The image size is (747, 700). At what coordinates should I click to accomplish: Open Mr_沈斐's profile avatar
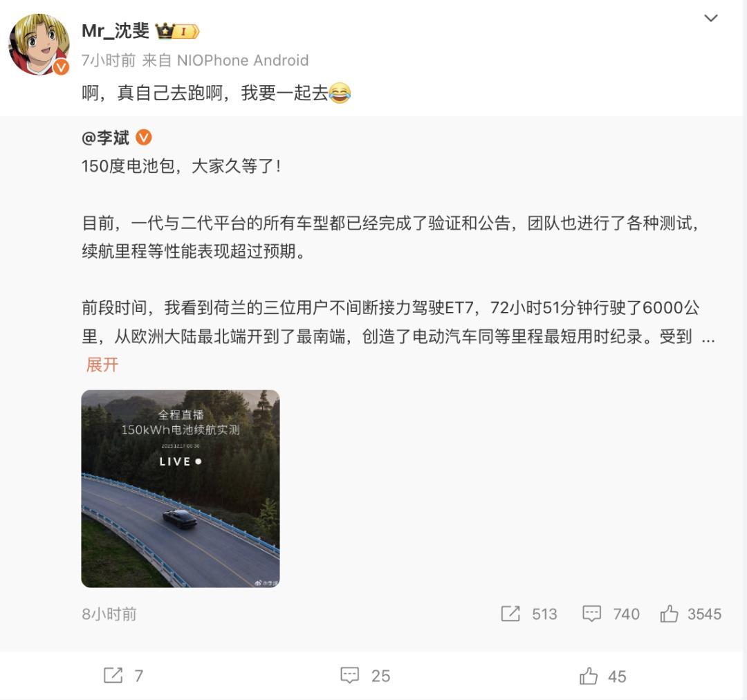point(39,44)
